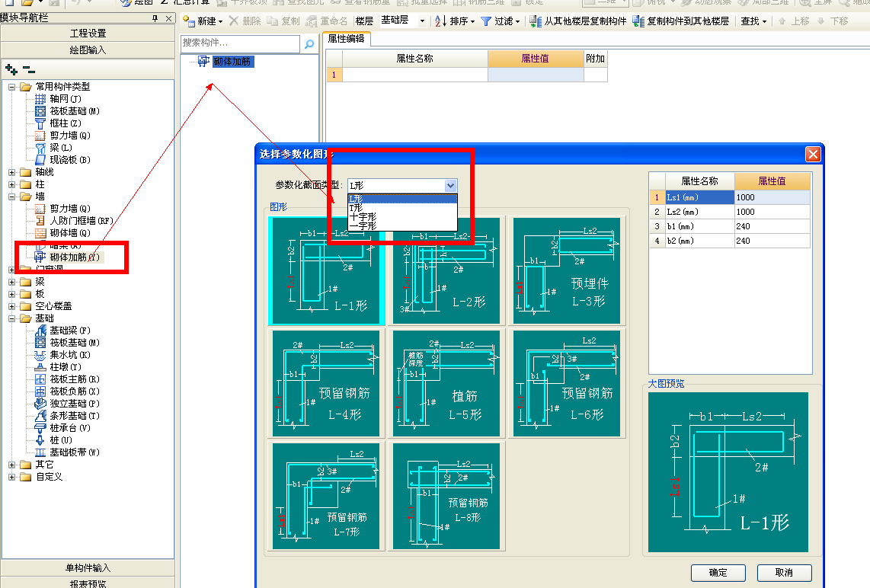Pin the 模块导航栏 panel

155,18
